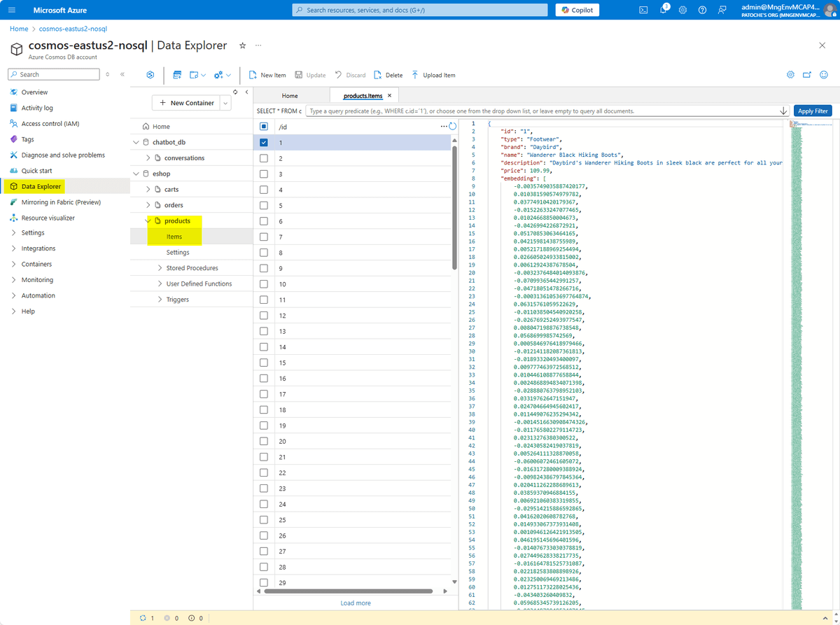Check the checkbox for item 2
This screenshot has height=625, width=840.
264,158
